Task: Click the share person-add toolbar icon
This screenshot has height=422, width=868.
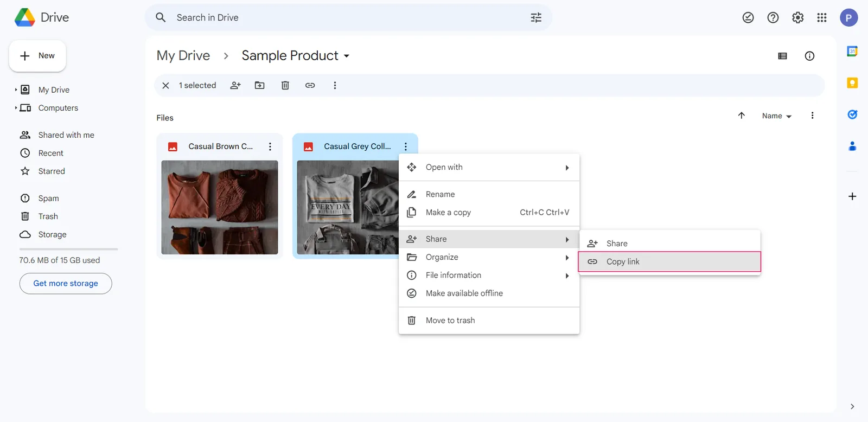Action: click(235, 86)
